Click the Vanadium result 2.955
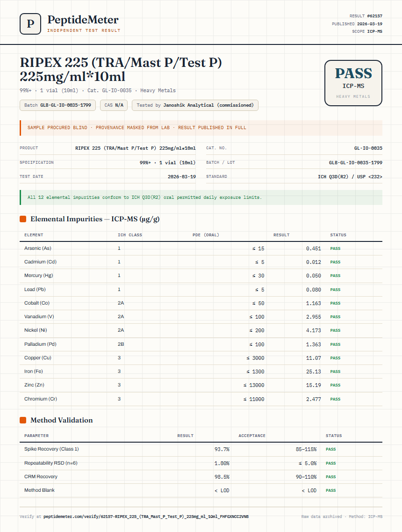This screenshot has width=402, height=532. [x=314, y=317]
